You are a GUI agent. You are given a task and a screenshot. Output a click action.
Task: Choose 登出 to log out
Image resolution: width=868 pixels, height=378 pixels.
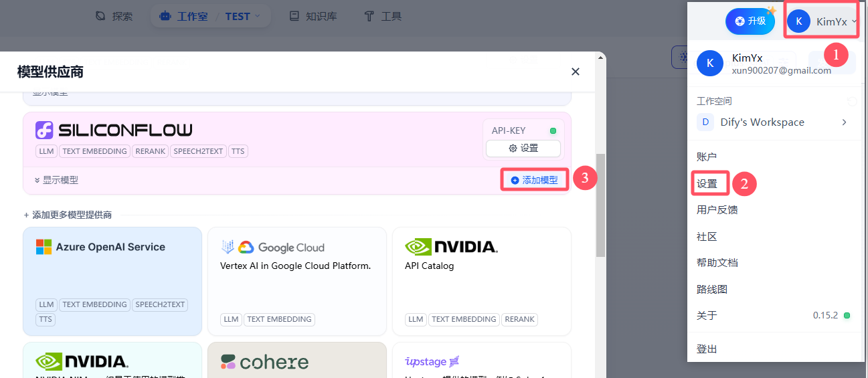[707, 349]
